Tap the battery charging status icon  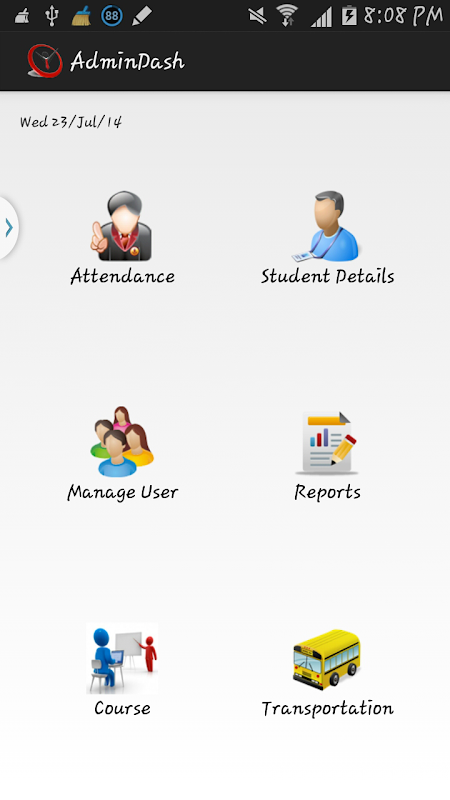click(x=349, y=15)
